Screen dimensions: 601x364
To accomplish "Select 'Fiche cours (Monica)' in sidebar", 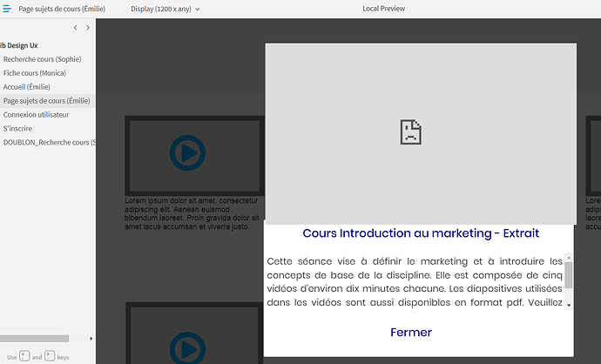I will [35, 73].
